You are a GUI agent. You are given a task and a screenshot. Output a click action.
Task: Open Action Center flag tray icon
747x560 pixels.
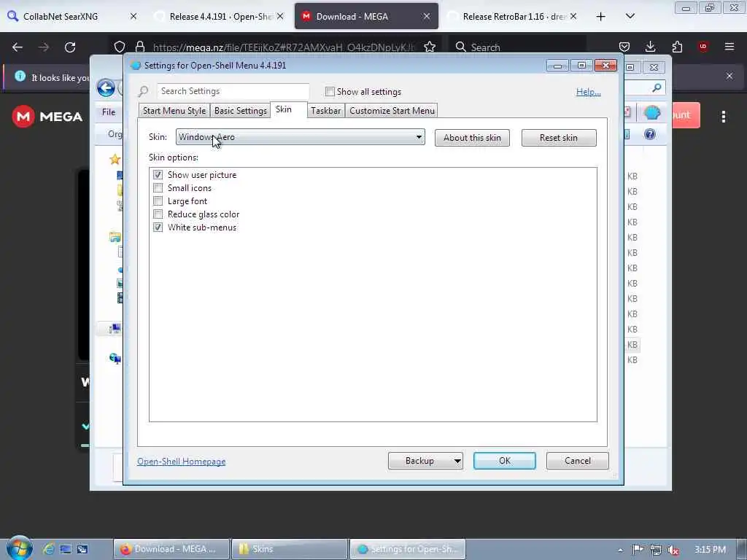point(638,550)
